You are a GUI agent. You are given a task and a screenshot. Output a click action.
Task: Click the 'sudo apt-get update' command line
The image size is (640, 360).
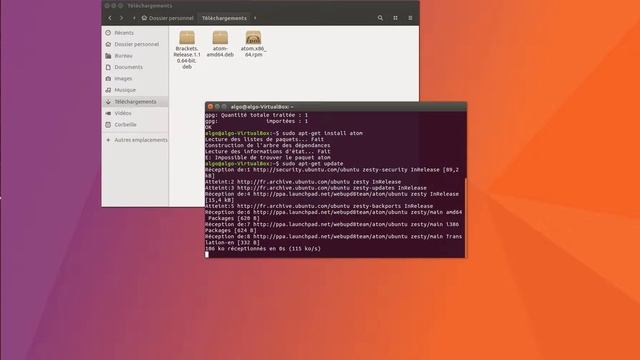click(x=274, y=163)
